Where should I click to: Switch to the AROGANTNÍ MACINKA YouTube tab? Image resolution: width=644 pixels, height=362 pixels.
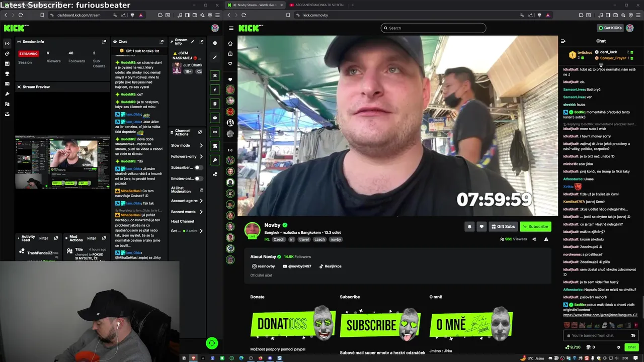(x=316, y=5)
